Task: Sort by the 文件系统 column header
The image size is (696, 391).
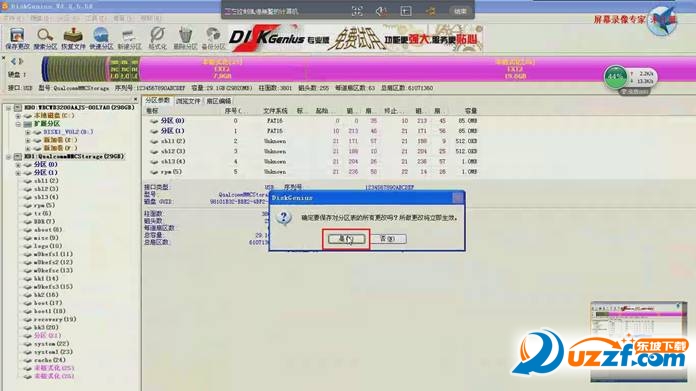Action: tap(275, 111)
